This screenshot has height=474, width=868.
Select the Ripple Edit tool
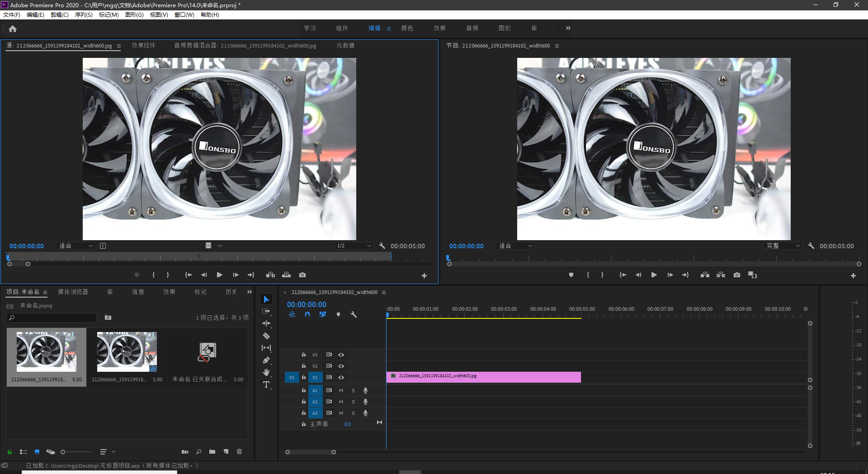266,323
